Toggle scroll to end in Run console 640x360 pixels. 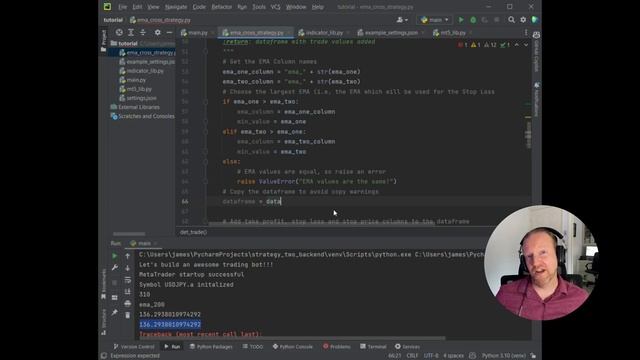click(127, 291)
